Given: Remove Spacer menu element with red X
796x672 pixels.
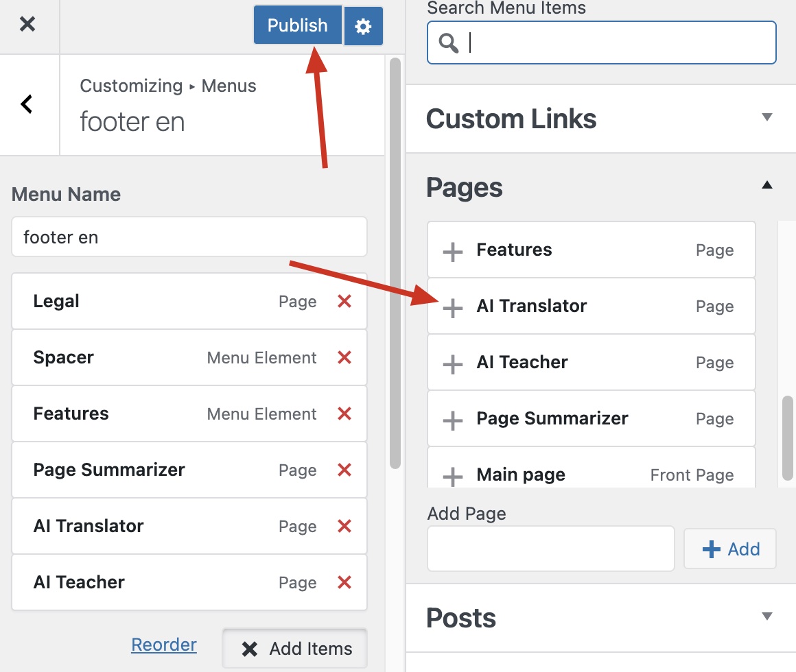Looking at the screenshot, I should pyautogui.click(x=344, y=357).
